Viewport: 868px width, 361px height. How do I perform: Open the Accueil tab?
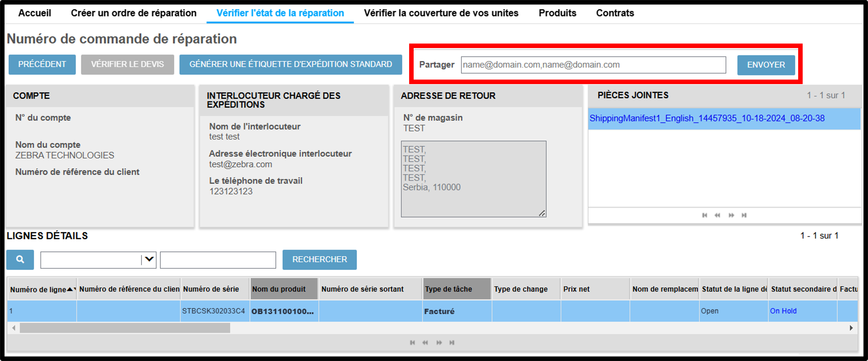coord(35,13)
